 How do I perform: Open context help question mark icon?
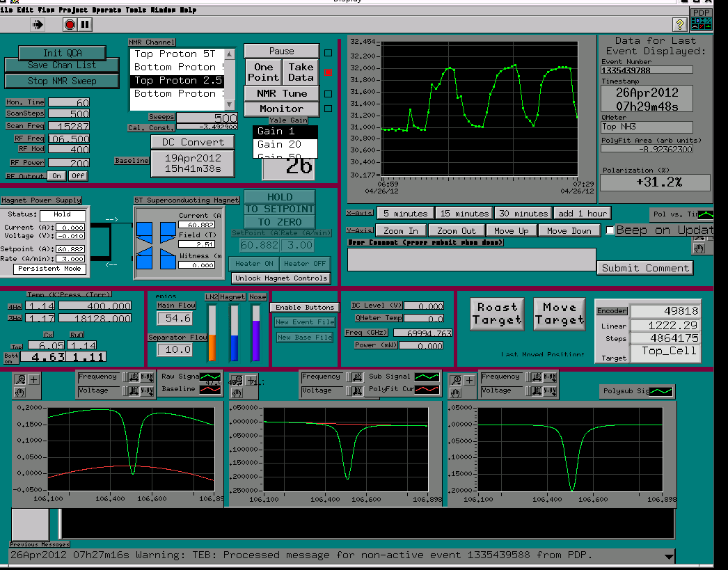[680, 24]
